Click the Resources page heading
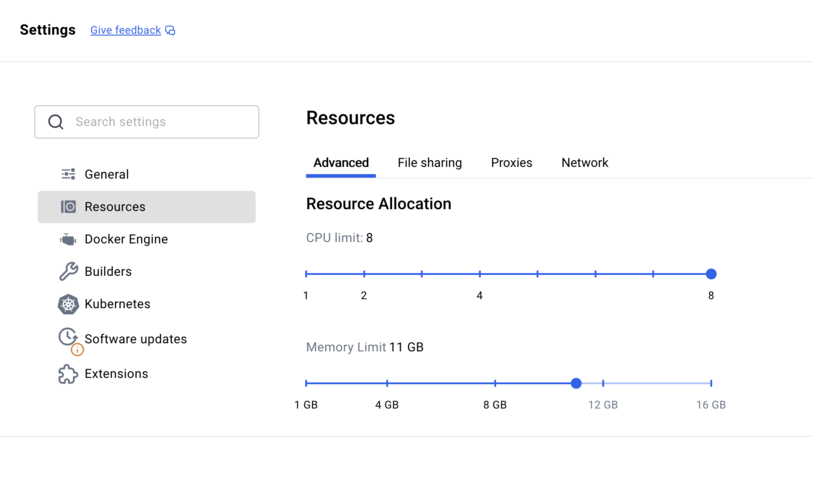Viewport: 813px width, 485px height. (x=351, y=118)
